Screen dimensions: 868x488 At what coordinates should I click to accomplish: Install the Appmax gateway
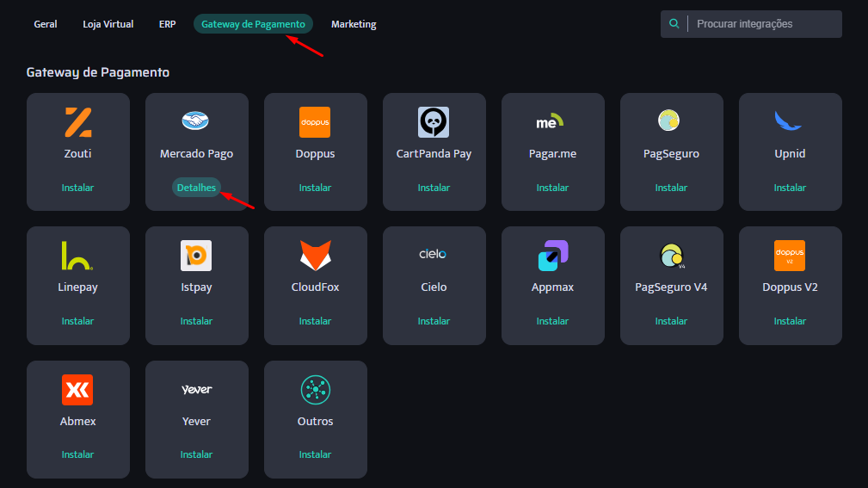tap(552, 321)
